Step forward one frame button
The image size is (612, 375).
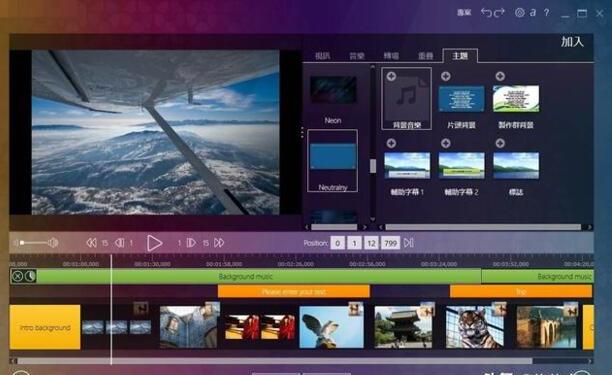(191, 243)
